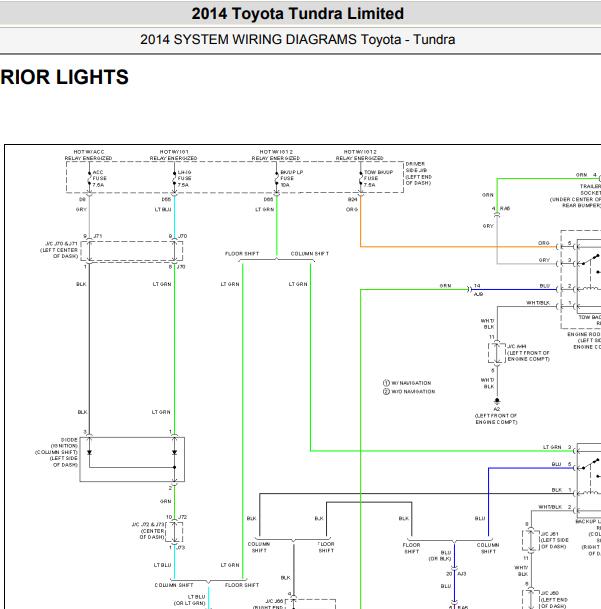Select the ACC FUSE 7.5A label
The height and width of the screenshot is (609, 601).
pyautogui.click(x=99, y=179)
